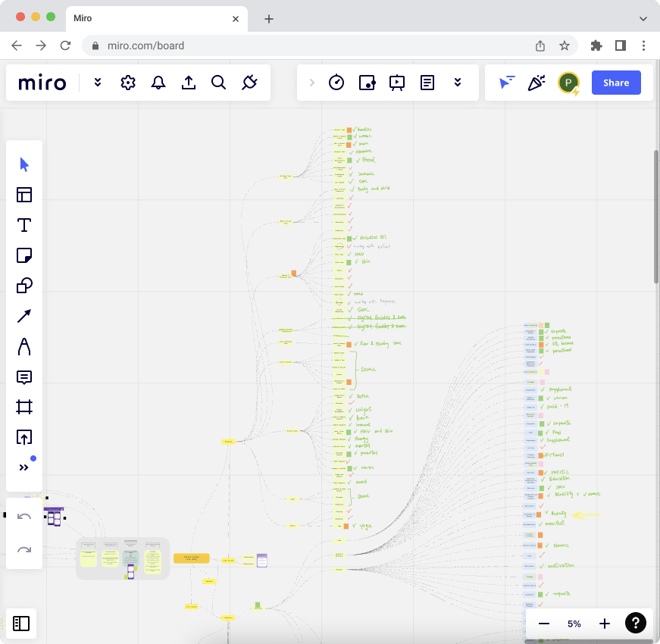Click the Share button
The image size is (660, 644).
pyautogui.click(x=616, y=83)
